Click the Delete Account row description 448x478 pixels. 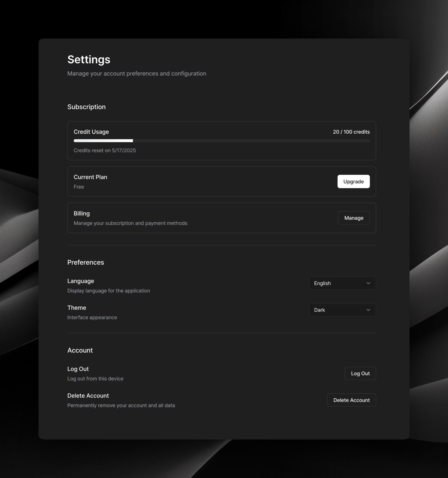pyautogui.click(x=121, y=405)
